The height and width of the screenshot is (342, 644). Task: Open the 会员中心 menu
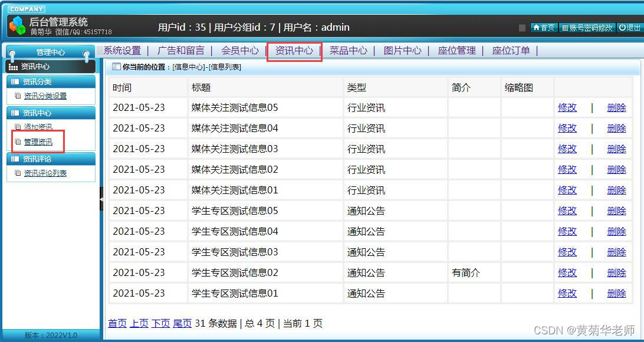(240, 51)
